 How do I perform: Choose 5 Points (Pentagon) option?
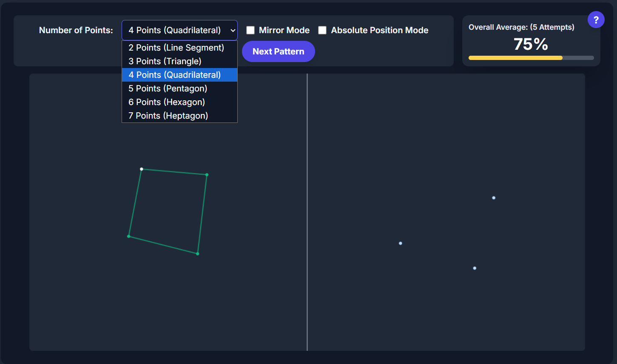pyautogui.click(x=179, y=88)
